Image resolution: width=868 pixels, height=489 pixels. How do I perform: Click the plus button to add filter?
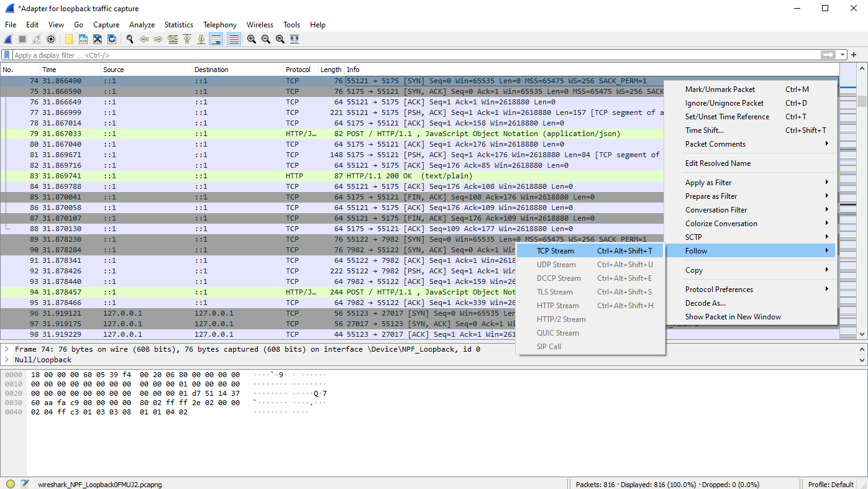click(x=854, y=55)
